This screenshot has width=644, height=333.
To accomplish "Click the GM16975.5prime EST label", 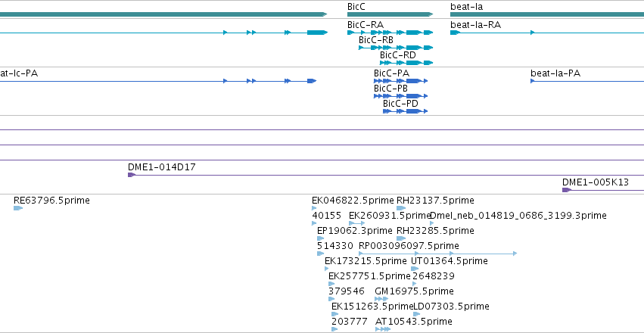I will 414,291.
